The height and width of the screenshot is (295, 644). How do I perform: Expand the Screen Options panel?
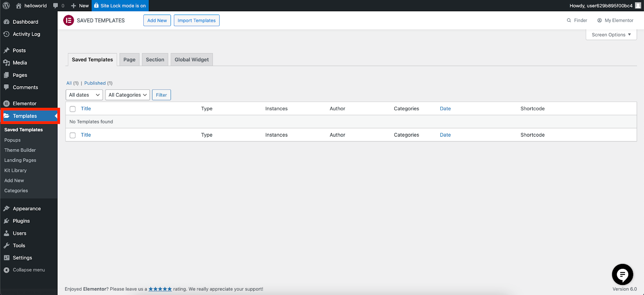[611, 35]
